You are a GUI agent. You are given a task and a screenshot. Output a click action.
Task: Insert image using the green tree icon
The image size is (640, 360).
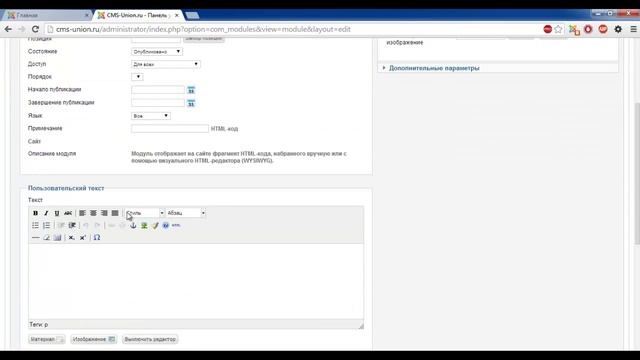(x=144, y=225)
